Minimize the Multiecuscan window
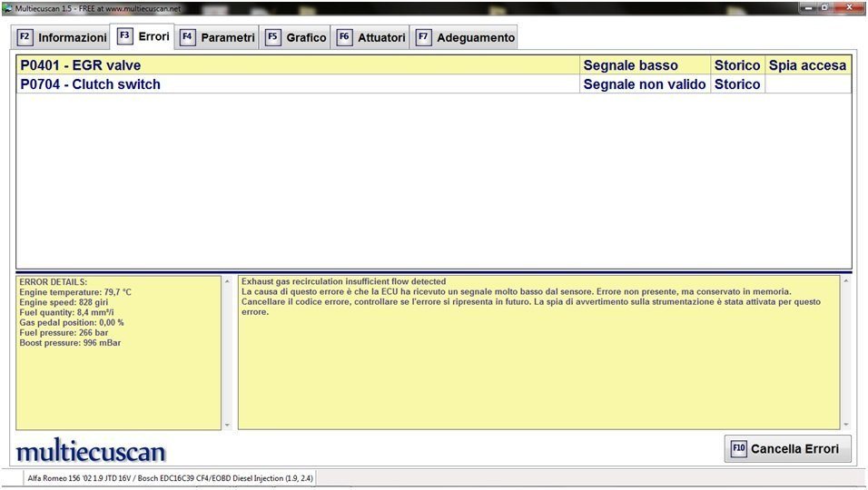The width and height of the screenshot is (868, 490). pyautogui.click(x=809, y=8)
